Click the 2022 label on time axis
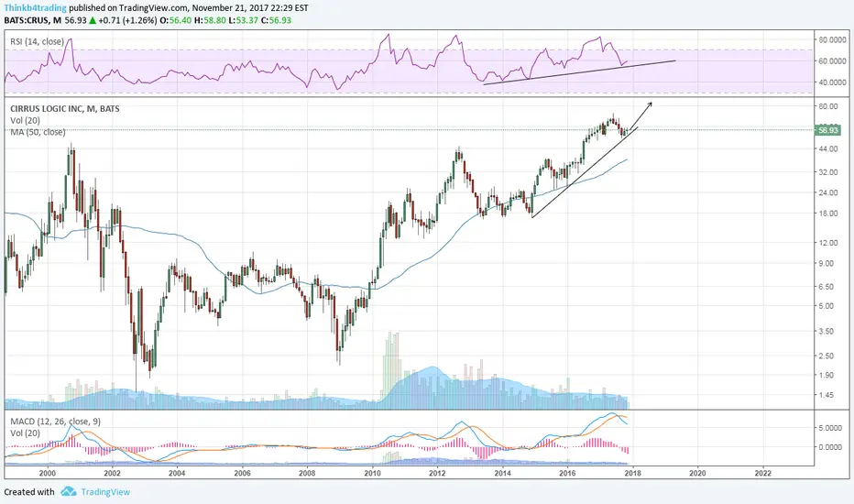Screen dimensions: 854x504 point(763,473)
